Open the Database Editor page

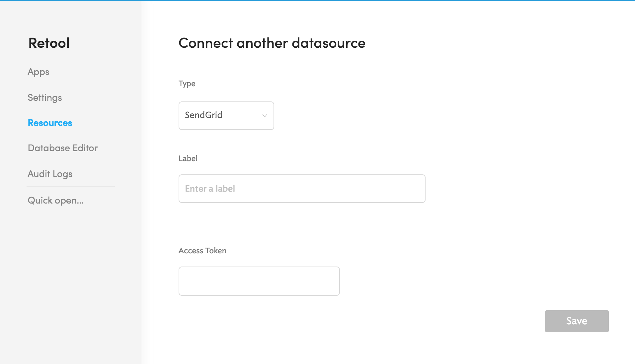pos(63,148)
